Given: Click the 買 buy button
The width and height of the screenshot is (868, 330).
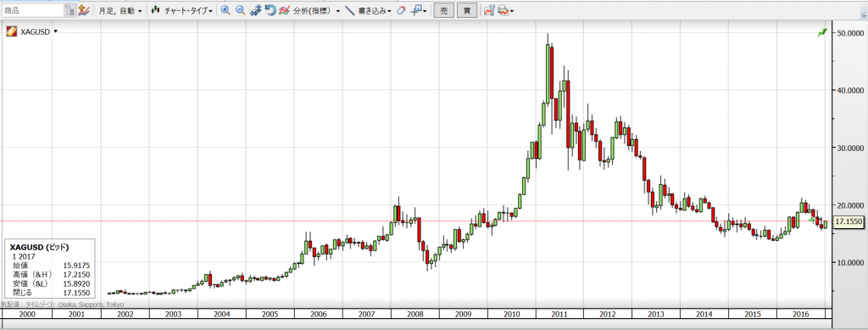Looking at the screenshot, I should [x=467, y=10].
